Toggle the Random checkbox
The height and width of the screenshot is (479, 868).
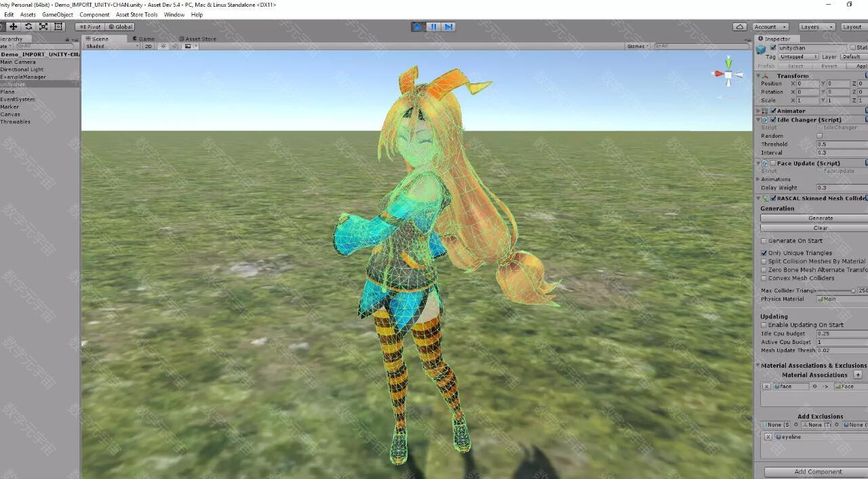tap(819, 136)
